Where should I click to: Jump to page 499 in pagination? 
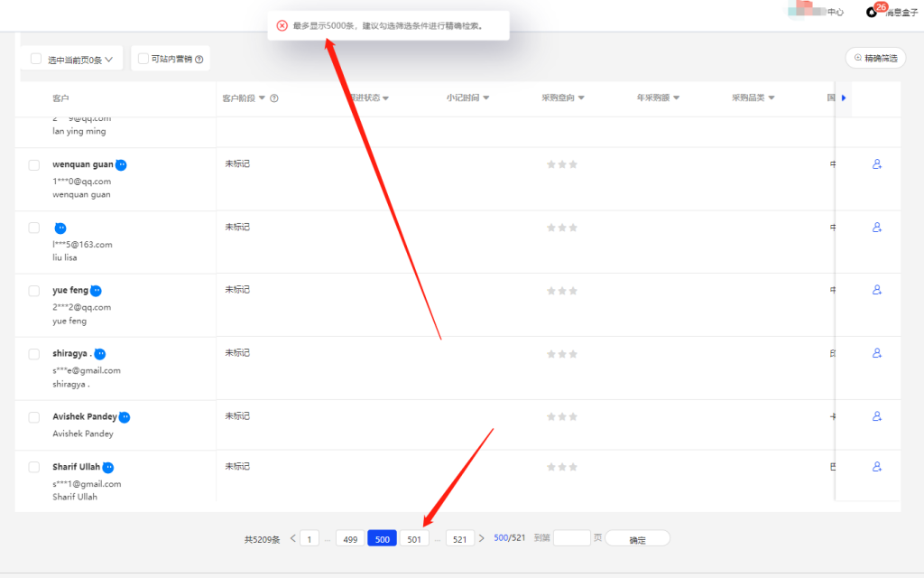[x=349, y=539]
